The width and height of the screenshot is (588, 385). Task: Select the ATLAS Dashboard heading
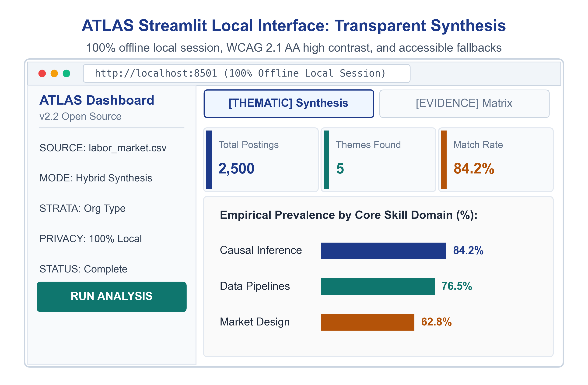click(x=97, y=100)
